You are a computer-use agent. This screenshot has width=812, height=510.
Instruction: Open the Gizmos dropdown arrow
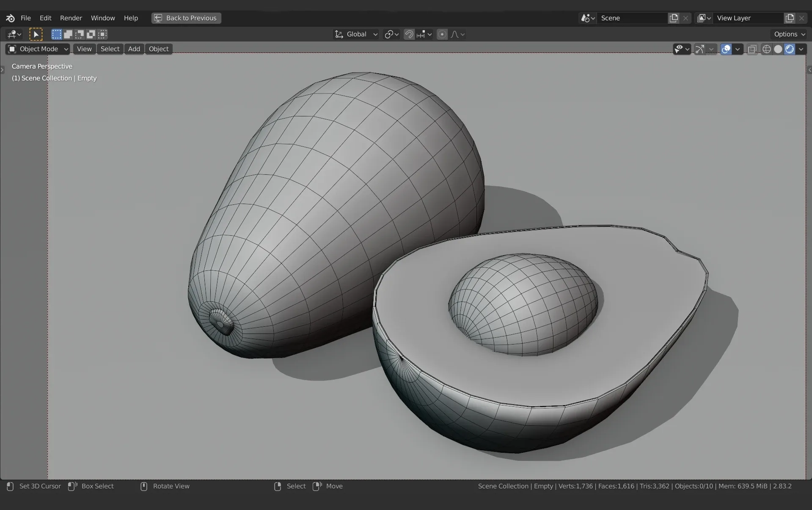pyautogui.click(x=712, y=49)
